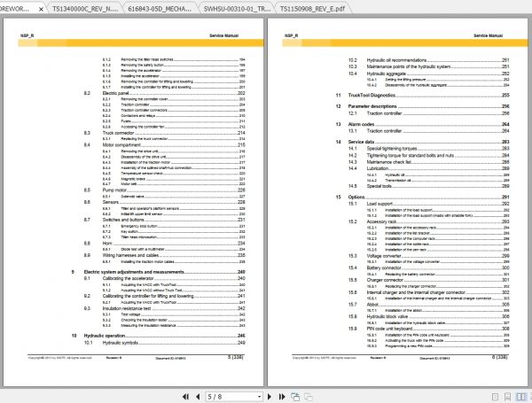Click entry 10.4 Hydraulic aggregate

429,74
